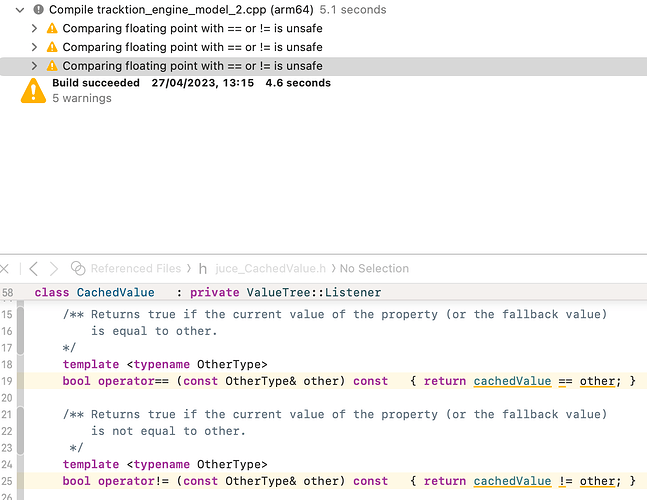Viewport: 647px width, 500px height.
Task: Open the No Selection breadcrumb
Action: coord(374,269)
